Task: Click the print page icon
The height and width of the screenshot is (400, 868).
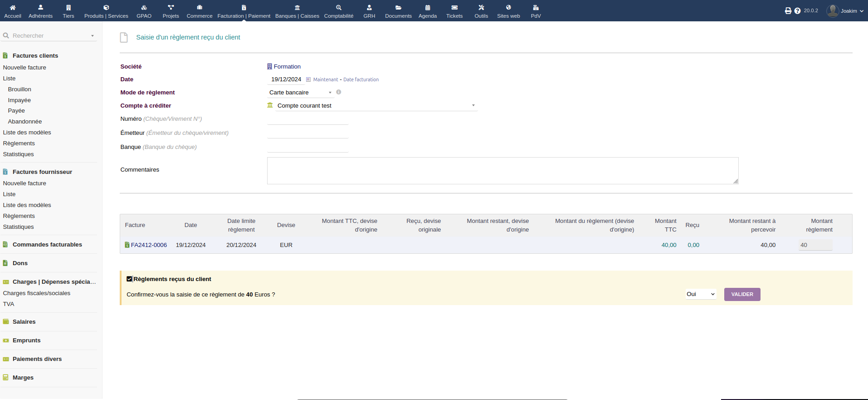Action: click(788, 11)
